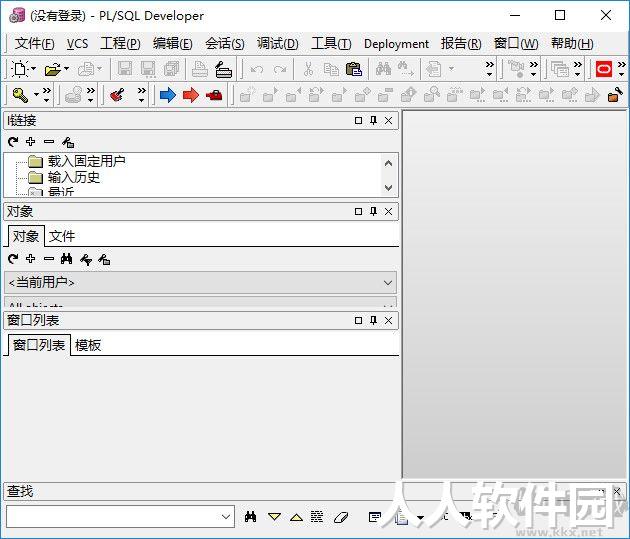Open the 文件(F) menu
The height and width of the screenshot is (539, 630).
[34, 43]
